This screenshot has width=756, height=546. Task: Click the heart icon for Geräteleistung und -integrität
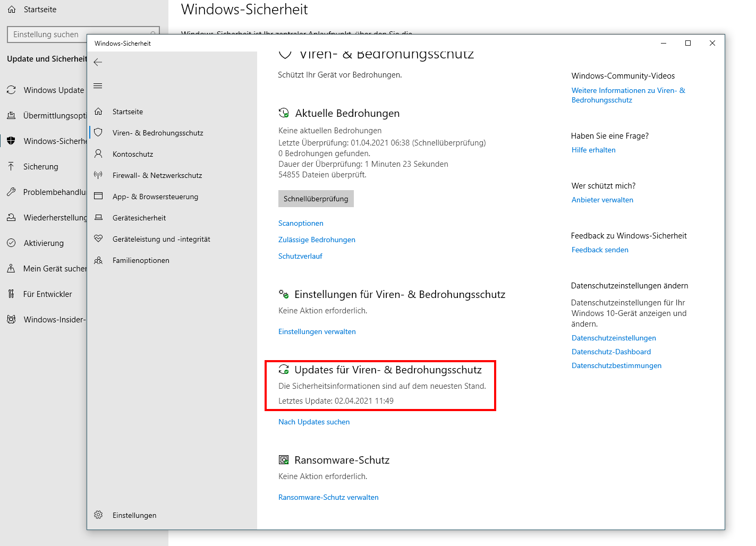tap(98, 239)
